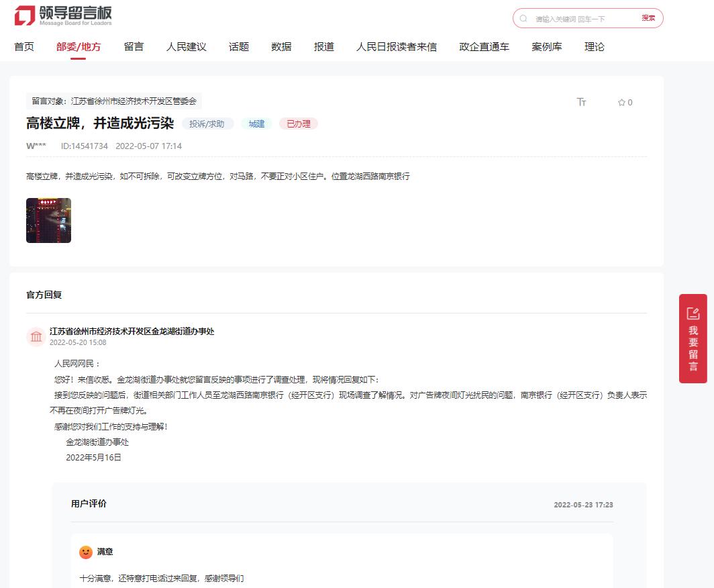The image size is (714, 588).
Task: Click the smiley face satisfaction icon
Action: tap(86, 552)
